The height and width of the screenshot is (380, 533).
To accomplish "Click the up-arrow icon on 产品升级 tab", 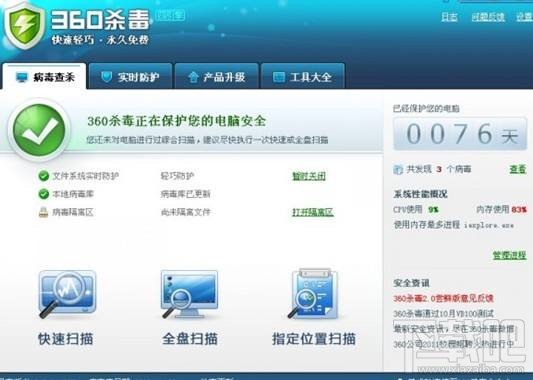I will (x=193, y=77).
